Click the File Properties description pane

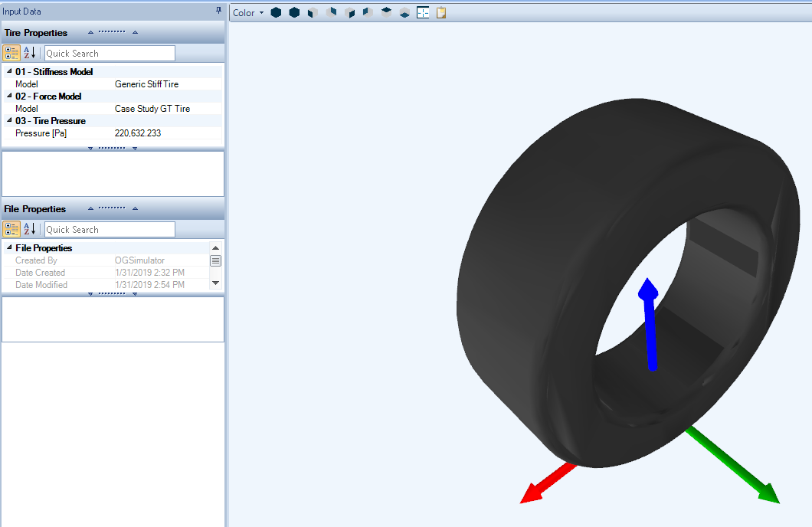[113, 319]
